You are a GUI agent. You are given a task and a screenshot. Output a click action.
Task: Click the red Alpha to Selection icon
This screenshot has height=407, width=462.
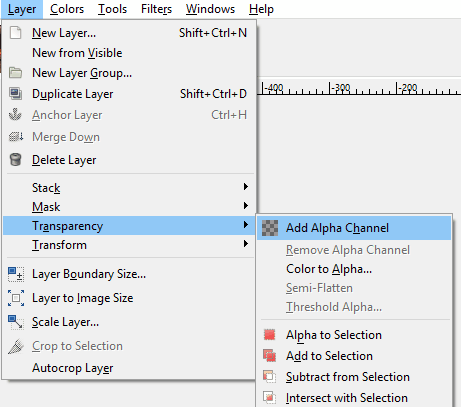coord(270,335)
